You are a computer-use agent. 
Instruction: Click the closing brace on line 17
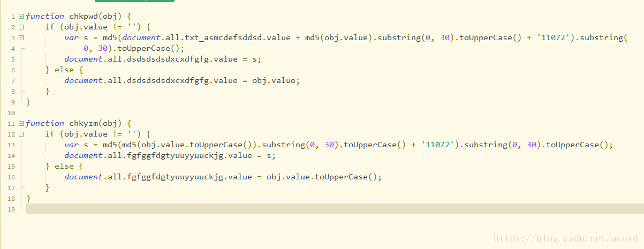pyautogui.click(x=48, y=188)
